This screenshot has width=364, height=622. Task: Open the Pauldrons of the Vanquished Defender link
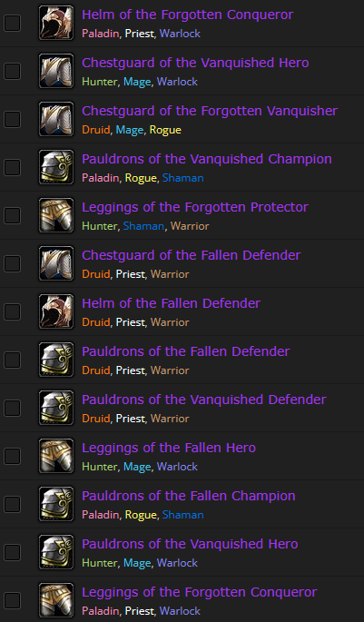tap(204, 400)
